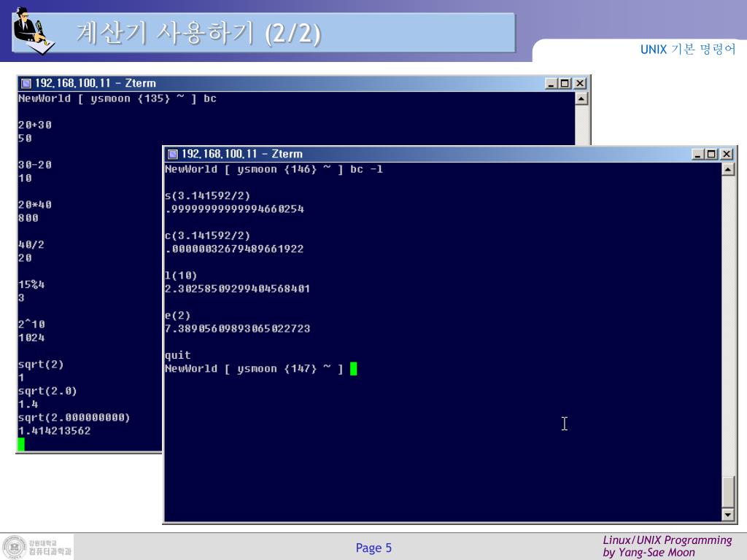Click the front window scroll up arrow
The width and height of the screenshot is (747, 560).
(727, 169)
